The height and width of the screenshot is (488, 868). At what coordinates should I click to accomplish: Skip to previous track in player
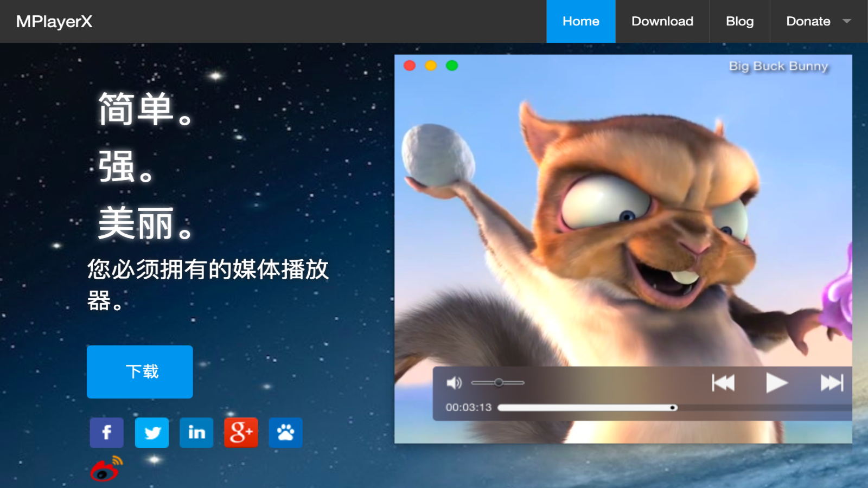[x=723, y=383]
